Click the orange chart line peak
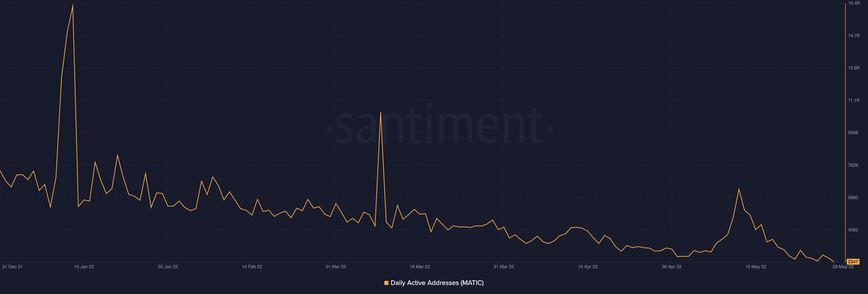Image resolution: width=868 pixels, height=294 pixels. coord(72,5)
